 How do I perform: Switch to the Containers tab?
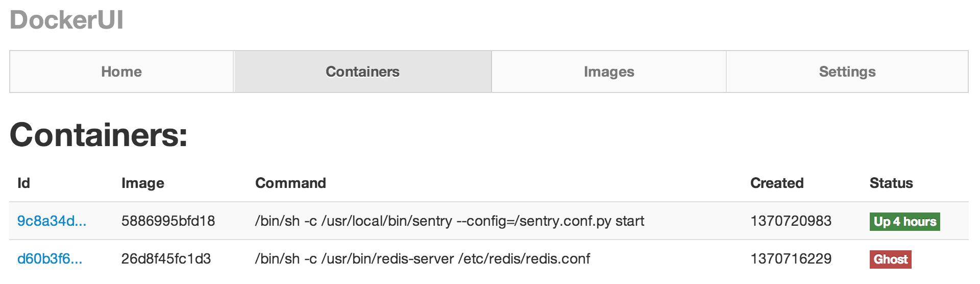362,72
